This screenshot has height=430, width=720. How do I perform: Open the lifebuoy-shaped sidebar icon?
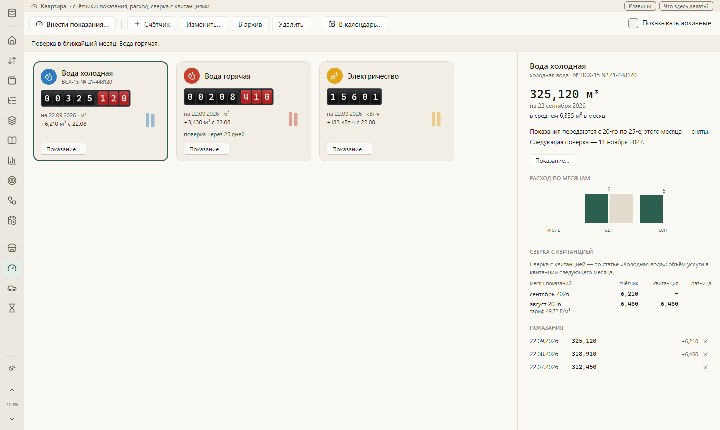click(x=12, y=181)
